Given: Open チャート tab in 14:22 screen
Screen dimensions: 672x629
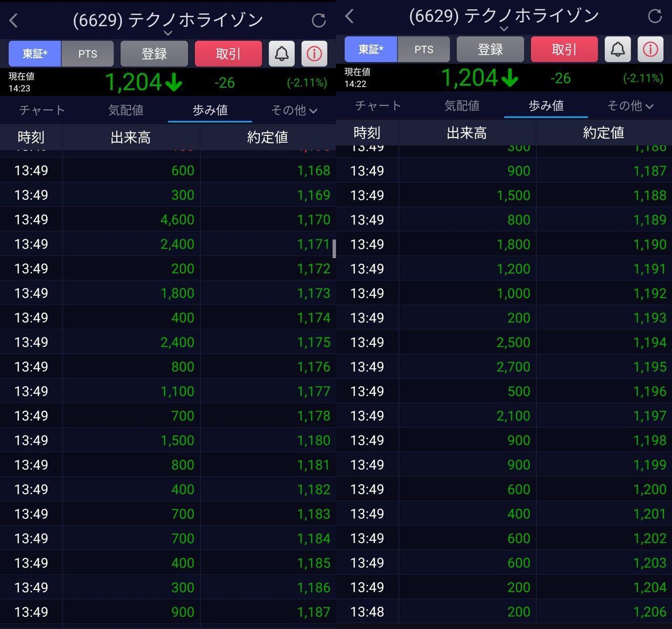Looking at the screenshot, I should click(x=378, y=106).
